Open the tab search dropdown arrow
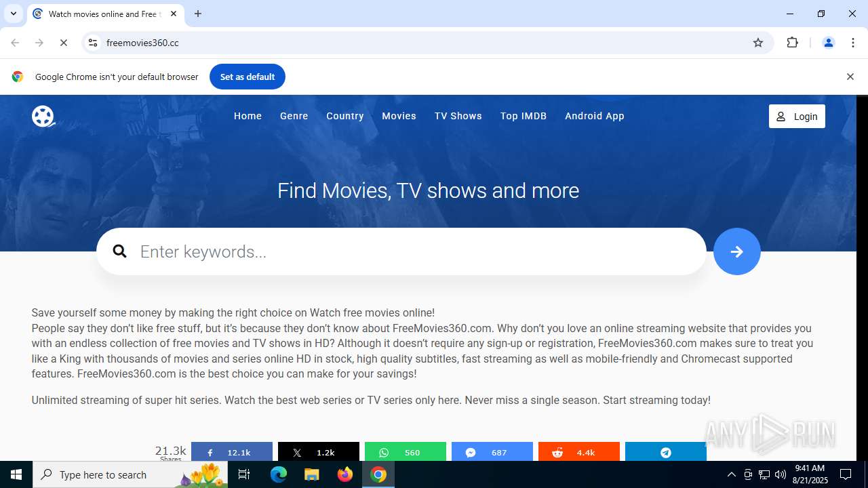 click(x=13, y=14)
